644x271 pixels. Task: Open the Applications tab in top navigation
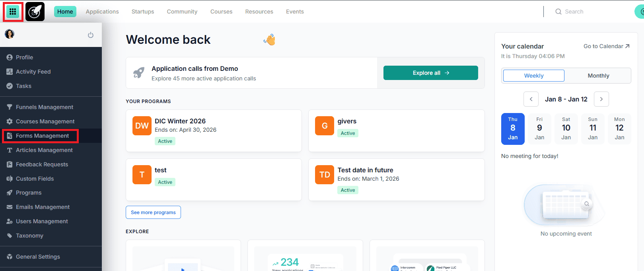coord(102,12)
